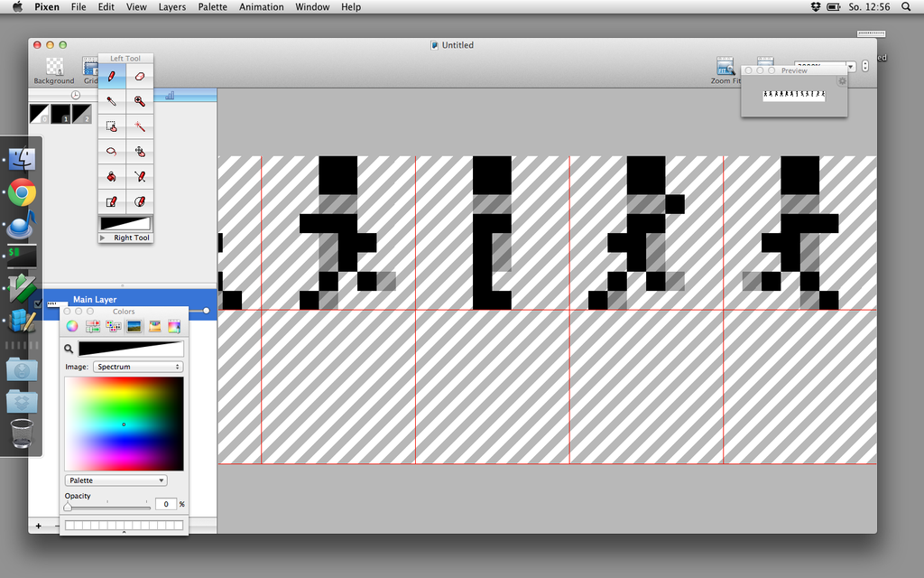Select the Paint Bucket fill tool

112,176
